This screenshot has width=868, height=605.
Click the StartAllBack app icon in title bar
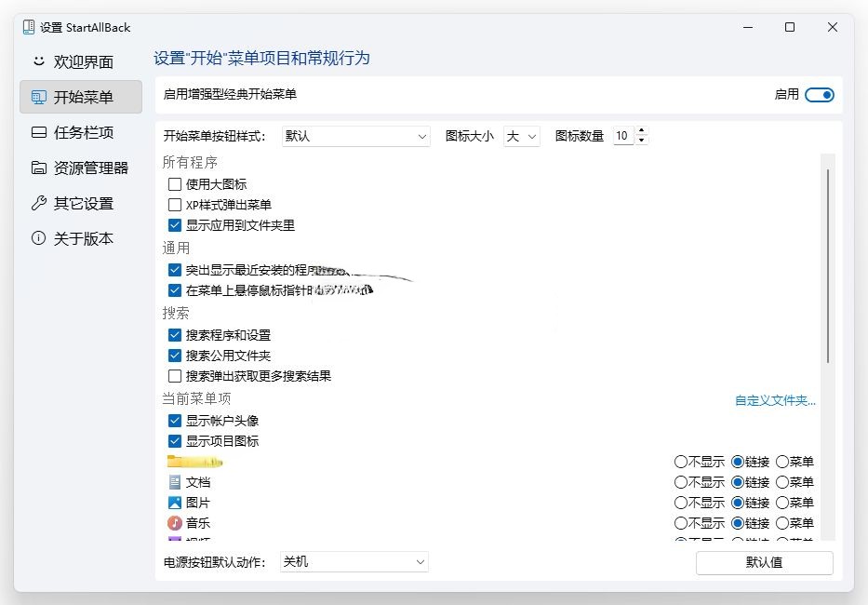point(28,27)
